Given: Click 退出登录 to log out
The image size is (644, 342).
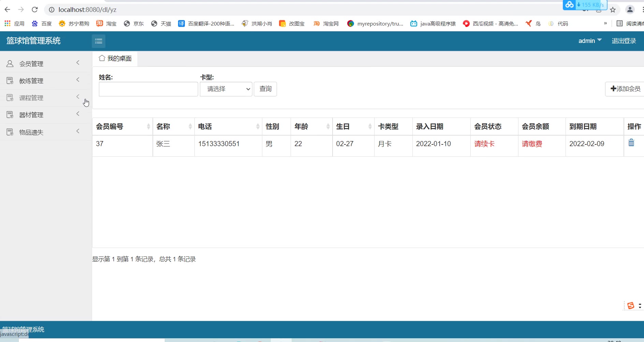Looking at the screenshot, I should [x=624, y=41].
